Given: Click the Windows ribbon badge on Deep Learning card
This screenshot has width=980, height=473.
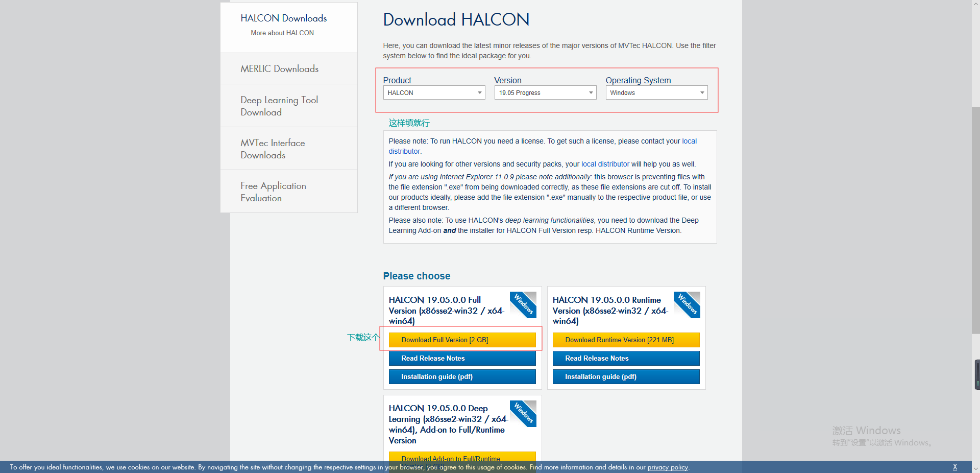Looking at the screenshot, I should point(523,414).
